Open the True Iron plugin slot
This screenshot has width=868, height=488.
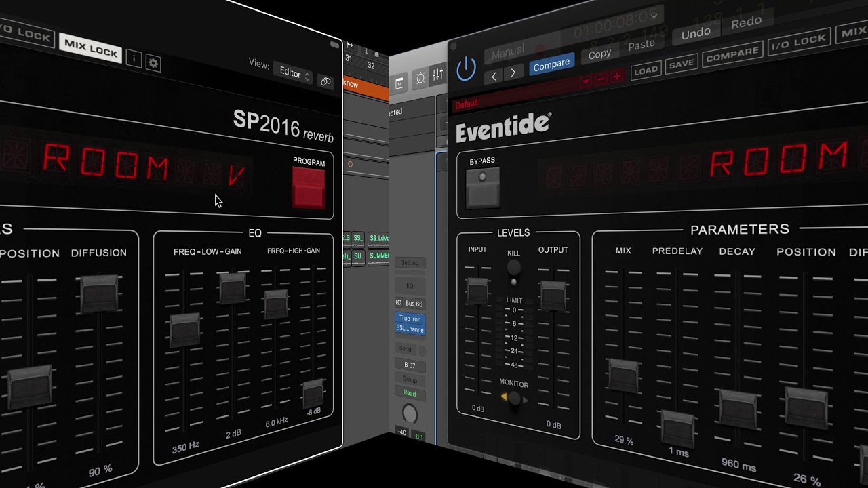(410, 319)
